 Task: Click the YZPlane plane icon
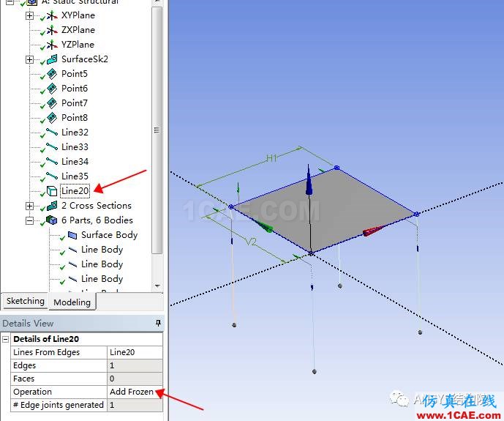52,45
